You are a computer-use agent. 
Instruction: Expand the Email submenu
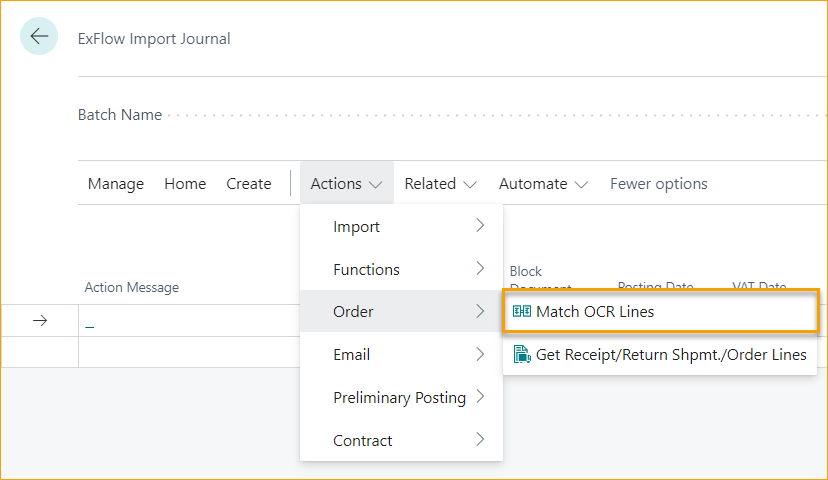click(x=401, y=354)
